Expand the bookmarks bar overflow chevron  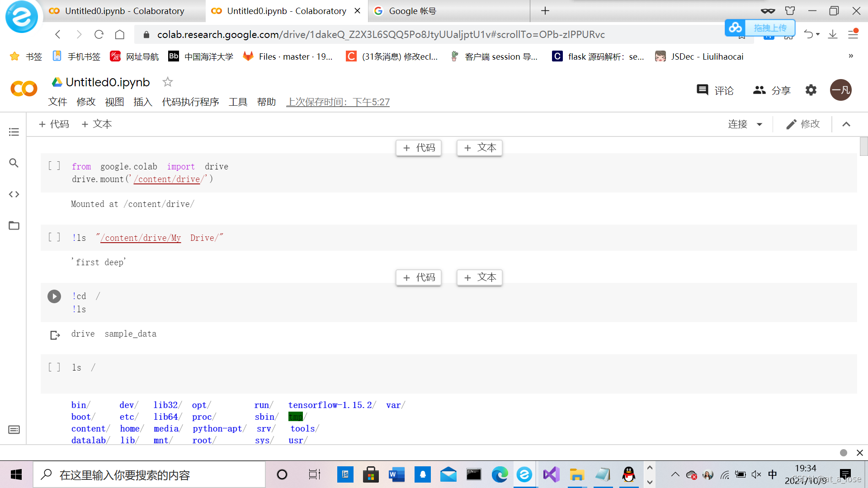pyautogui.click(x=851, y=56)
